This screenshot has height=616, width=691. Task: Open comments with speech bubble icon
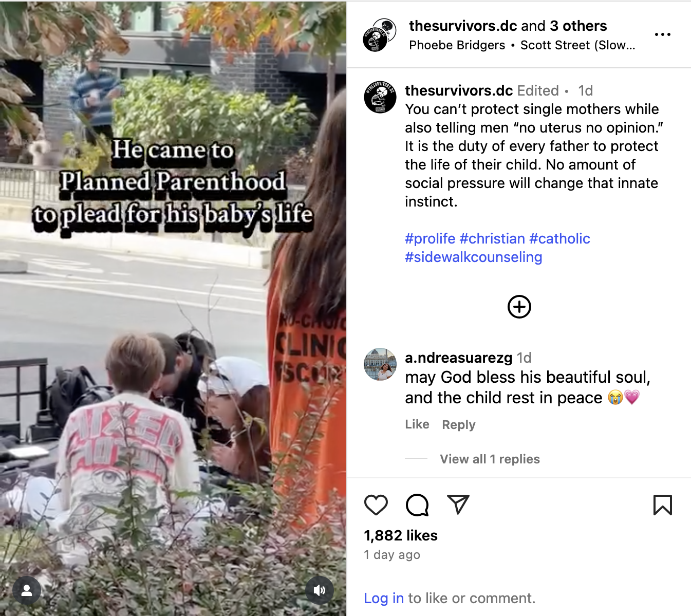(x=417, y=505)
